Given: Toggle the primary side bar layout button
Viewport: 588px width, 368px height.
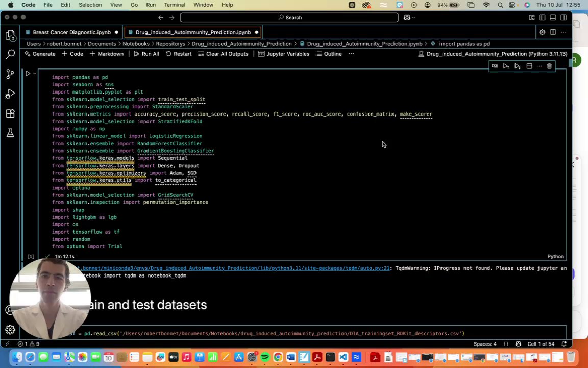Looking at the screenshot, I should pyautogui.click(x=542, y=17).
